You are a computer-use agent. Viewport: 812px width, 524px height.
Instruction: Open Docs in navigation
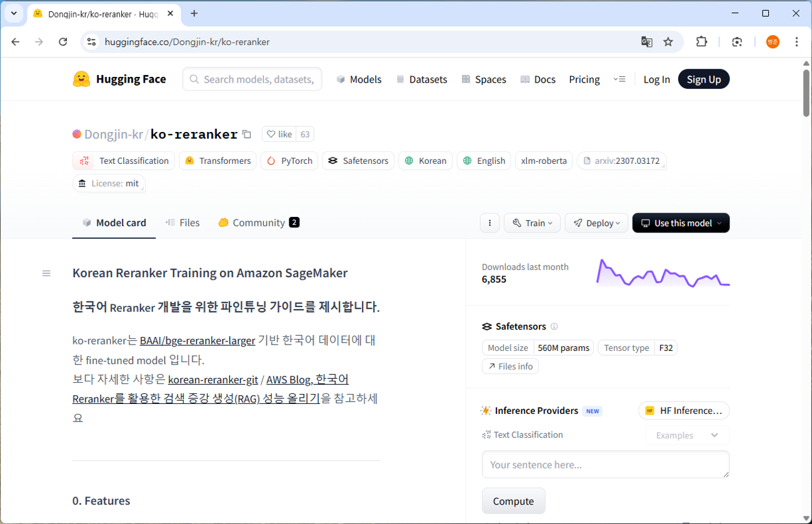(x=538, y=79)
